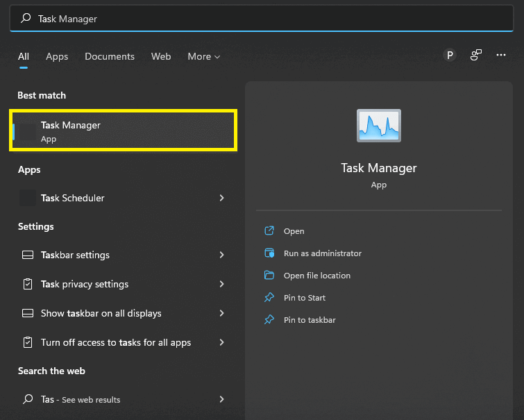Select the Tas web results suggestion
The height and width of the screenshot is (420, 524).
coord(80,399)
